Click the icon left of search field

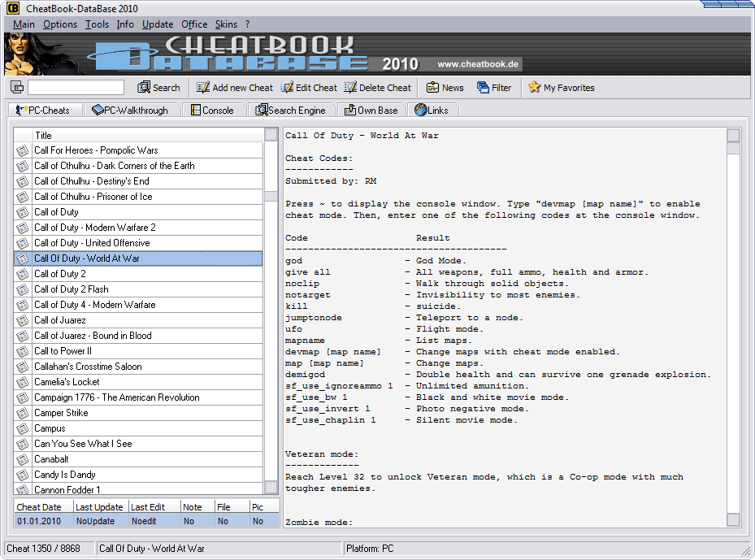(x=17, y=88)
